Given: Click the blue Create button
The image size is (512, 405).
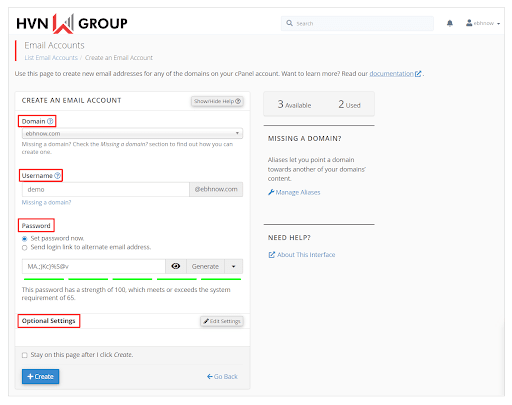Looking at the screenshot, I should point(40,376).
